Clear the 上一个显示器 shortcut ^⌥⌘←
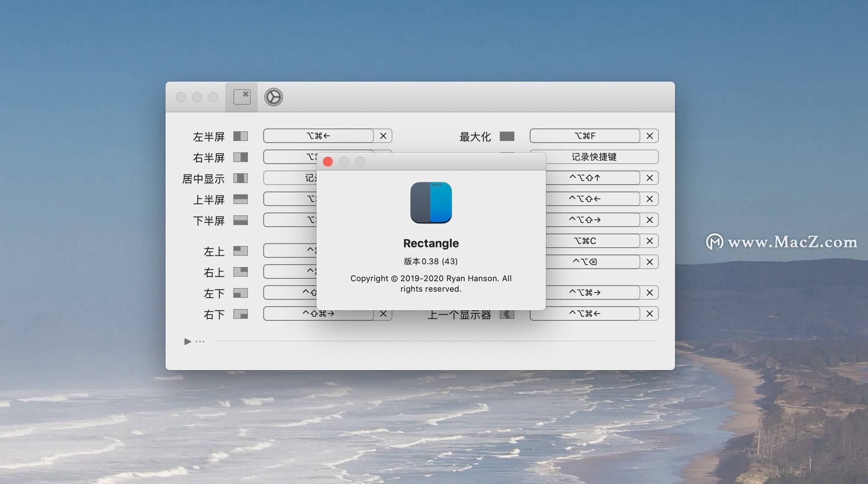This screenshot has height=484, width=868. 650,313
